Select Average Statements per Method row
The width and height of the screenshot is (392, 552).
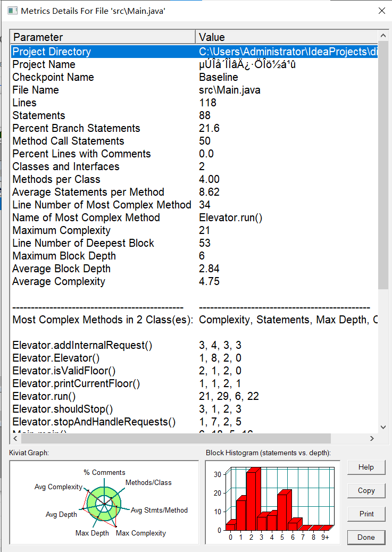[194, 192]
